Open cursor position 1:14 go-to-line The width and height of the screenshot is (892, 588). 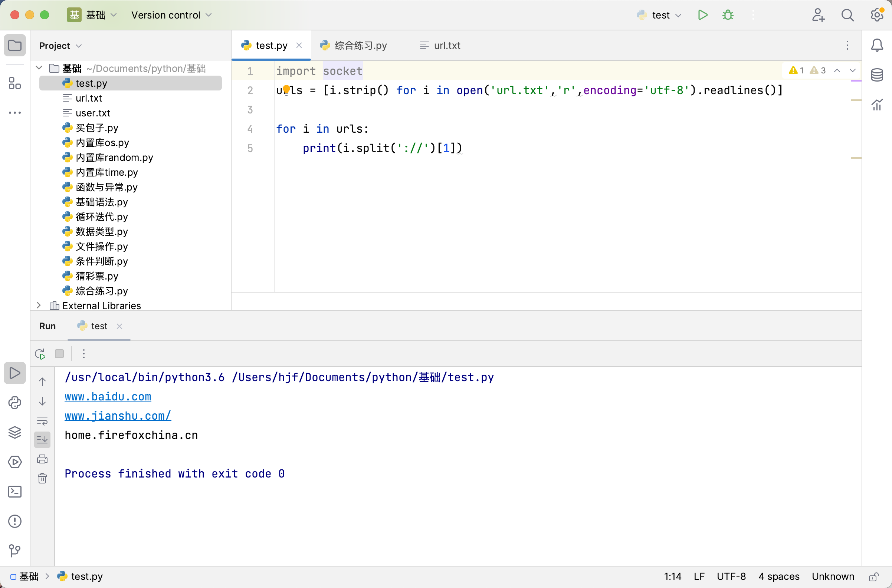click(672, 577)
